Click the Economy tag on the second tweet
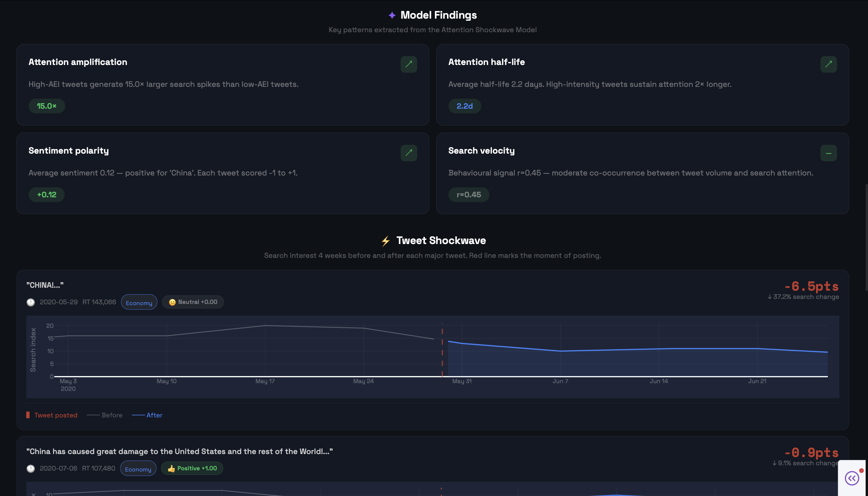Image resolution: width=868 pixels, height=496 pixels. 138,469
